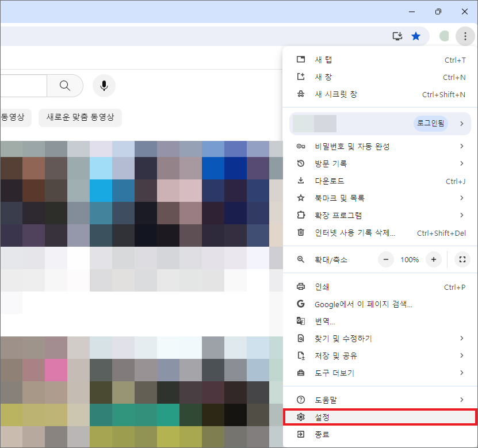Select 새 탭 menu item
This screenshot has width=478, height=448.
pyautogui.click(x=380, y=60)
